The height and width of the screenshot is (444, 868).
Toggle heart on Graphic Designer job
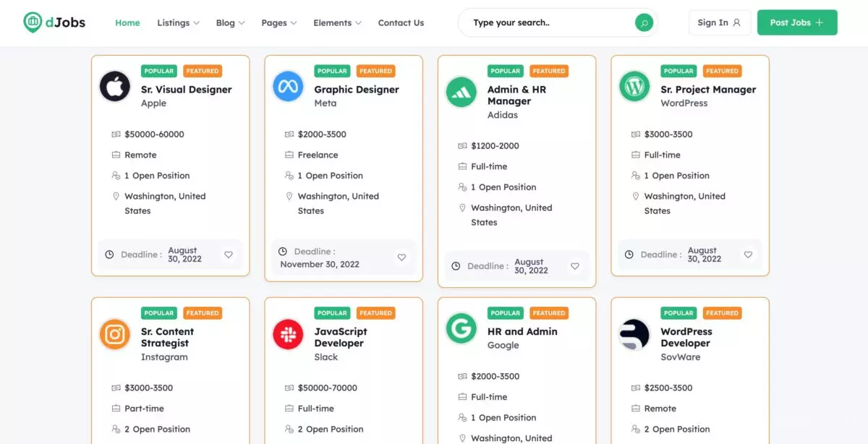pos(401,257)
